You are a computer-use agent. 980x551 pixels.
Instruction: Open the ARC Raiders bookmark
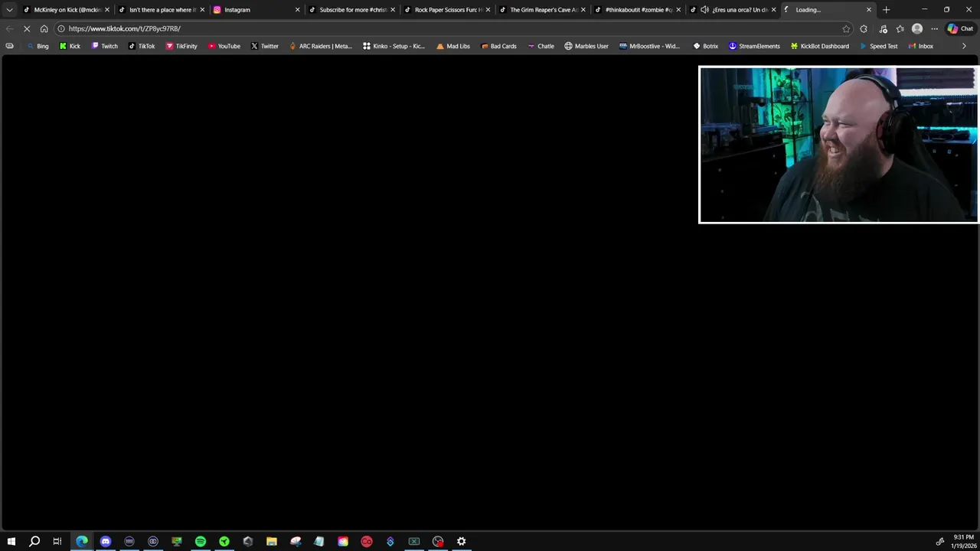click(320, 46)
